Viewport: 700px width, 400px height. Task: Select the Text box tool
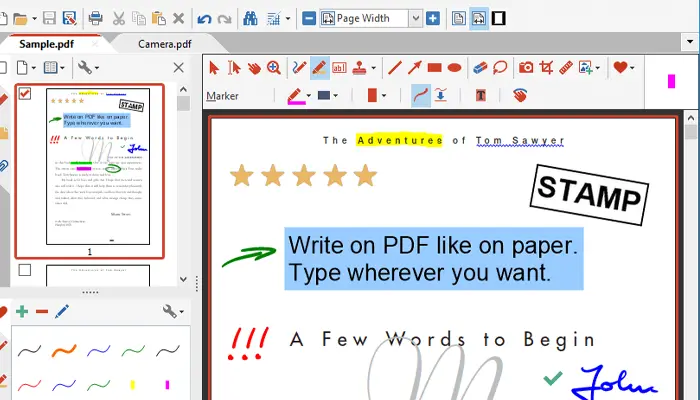pos(339,68)
